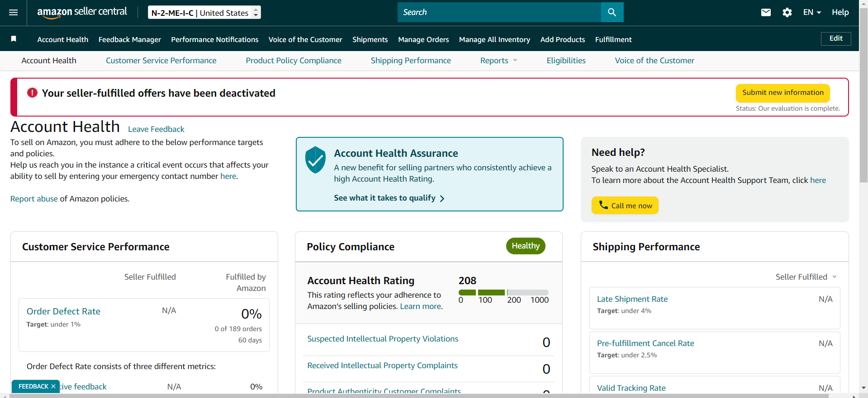
Task: Click the Account Health Rating progress bar
Action: [x=503, y=292]
